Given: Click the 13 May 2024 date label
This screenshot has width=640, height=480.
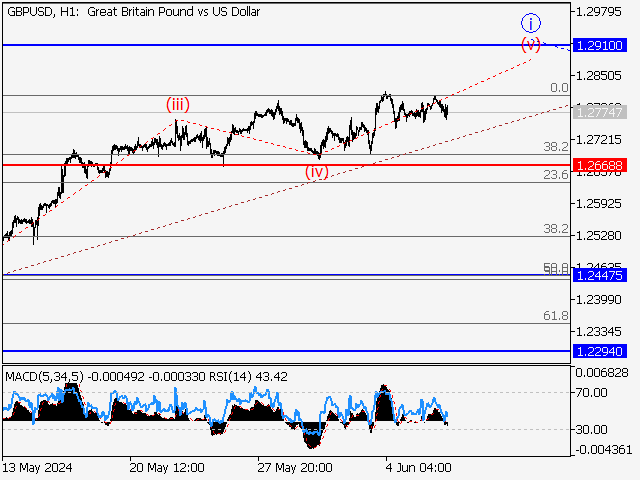Looking at the screenshot, I should 37,467.
